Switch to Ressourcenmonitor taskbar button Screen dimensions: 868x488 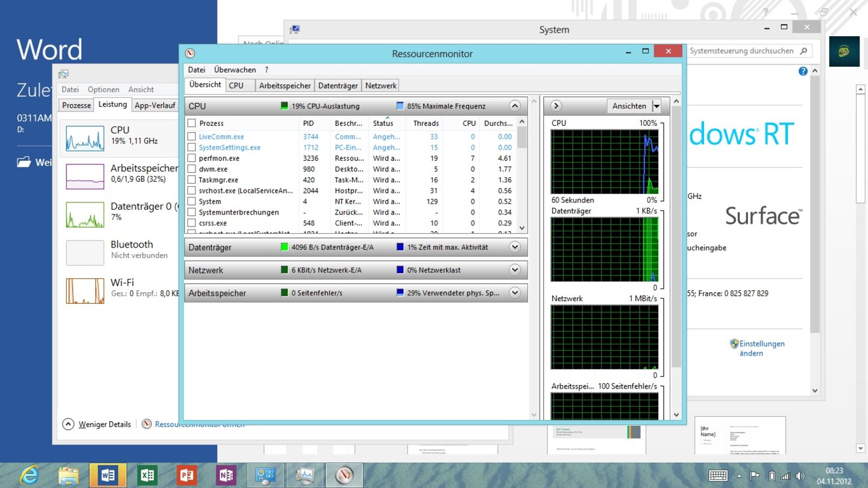click(x=344, y=475)
